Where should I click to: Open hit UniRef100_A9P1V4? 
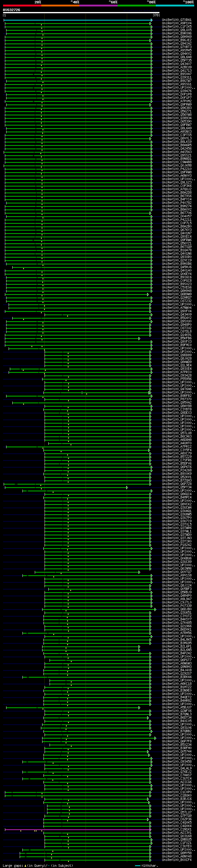pos(177,24)
